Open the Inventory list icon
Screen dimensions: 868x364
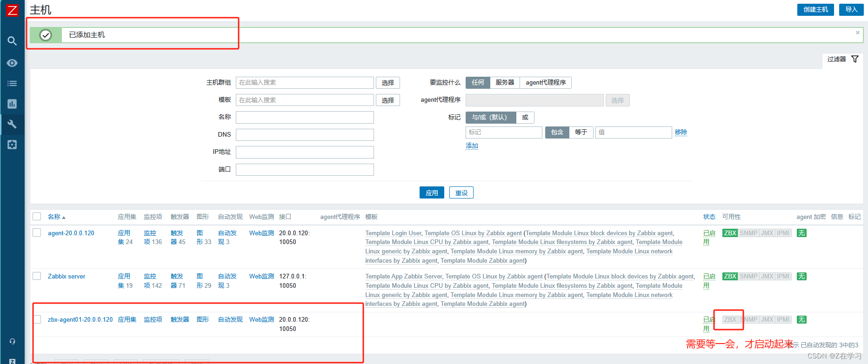(x=12, y=84)
